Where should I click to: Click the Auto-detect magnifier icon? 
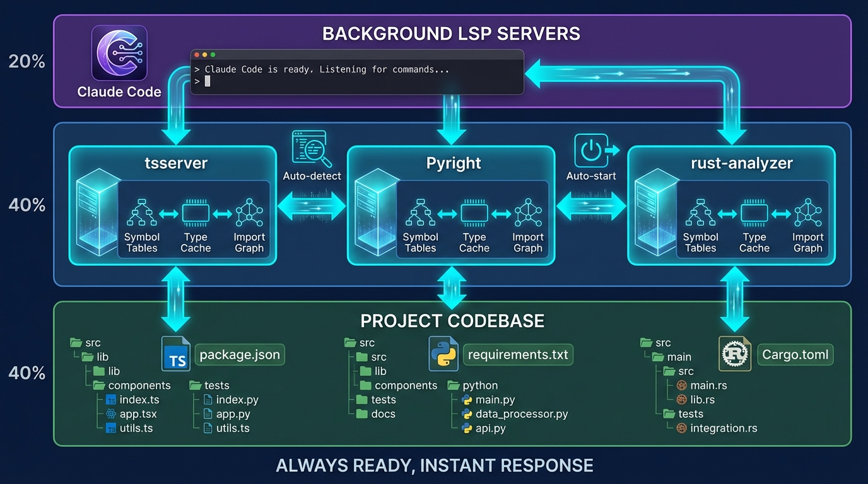point(312,149)
